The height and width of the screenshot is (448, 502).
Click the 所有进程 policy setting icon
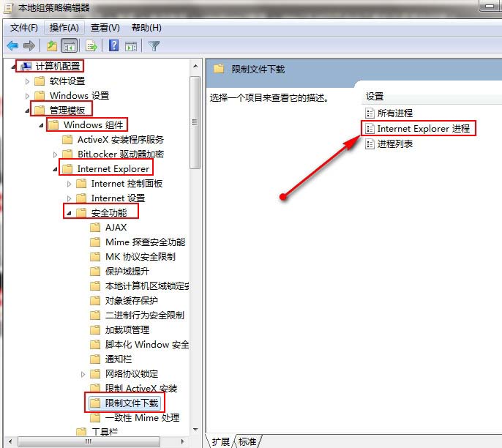(370, 113)
